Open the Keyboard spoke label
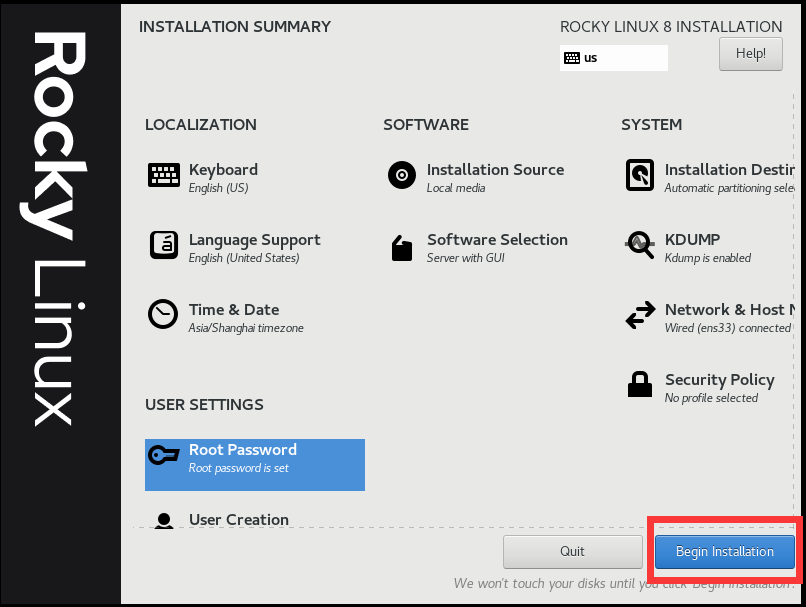806x607 pixels. [x=223, y=170]
